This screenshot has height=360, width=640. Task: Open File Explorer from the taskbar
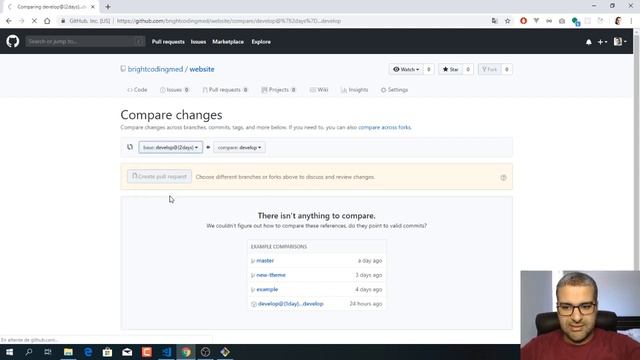[x=68, y=352]
